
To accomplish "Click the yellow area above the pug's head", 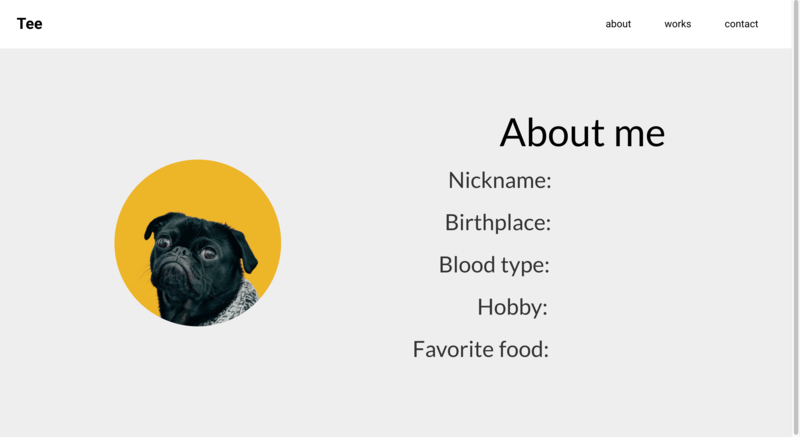I will click(x=198, y=185).
